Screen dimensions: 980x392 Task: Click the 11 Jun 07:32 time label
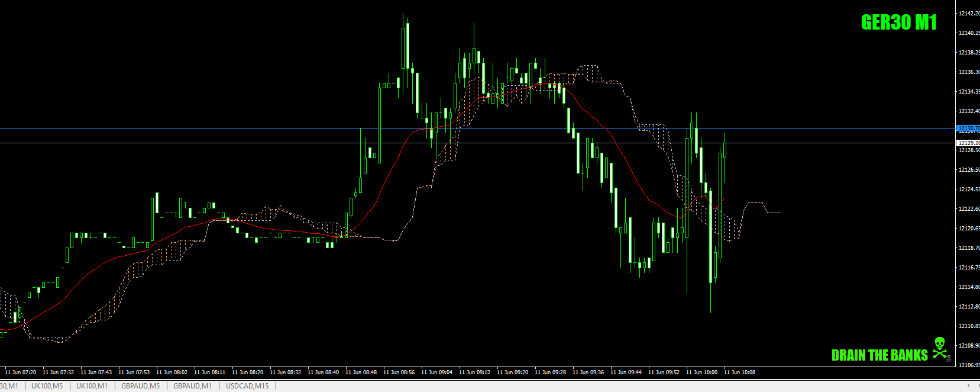59,372
